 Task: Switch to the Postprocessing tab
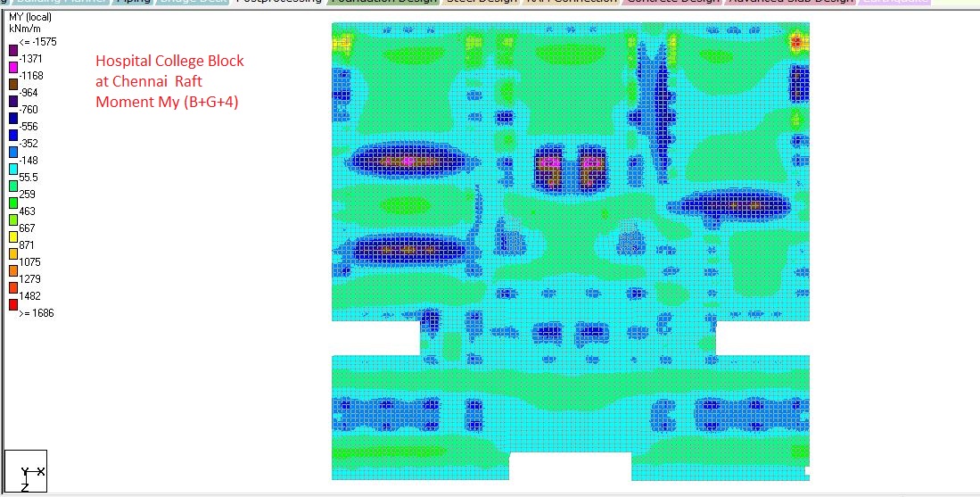pos(278,3)
